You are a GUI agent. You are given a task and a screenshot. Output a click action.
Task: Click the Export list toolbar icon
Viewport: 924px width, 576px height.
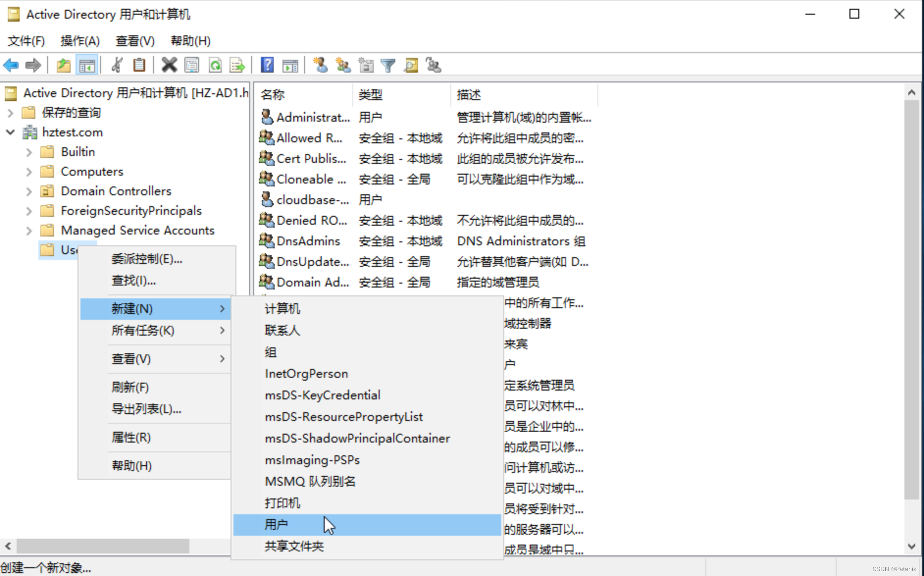click(x=237, y=65)
